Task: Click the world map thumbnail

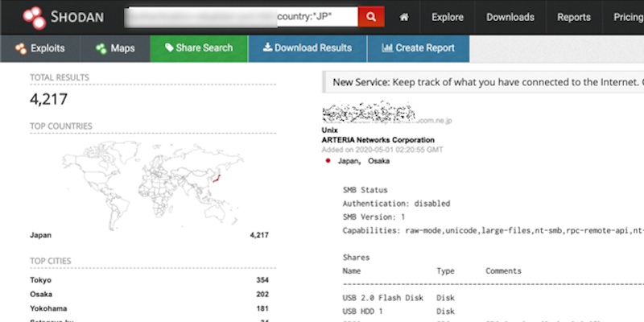Action: pyautogui.click(x=153, y=184)
